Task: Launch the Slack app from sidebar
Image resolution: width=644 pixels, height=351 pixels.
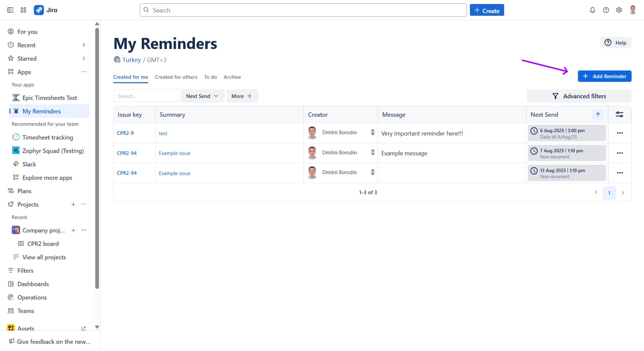Action: (30, 164)
